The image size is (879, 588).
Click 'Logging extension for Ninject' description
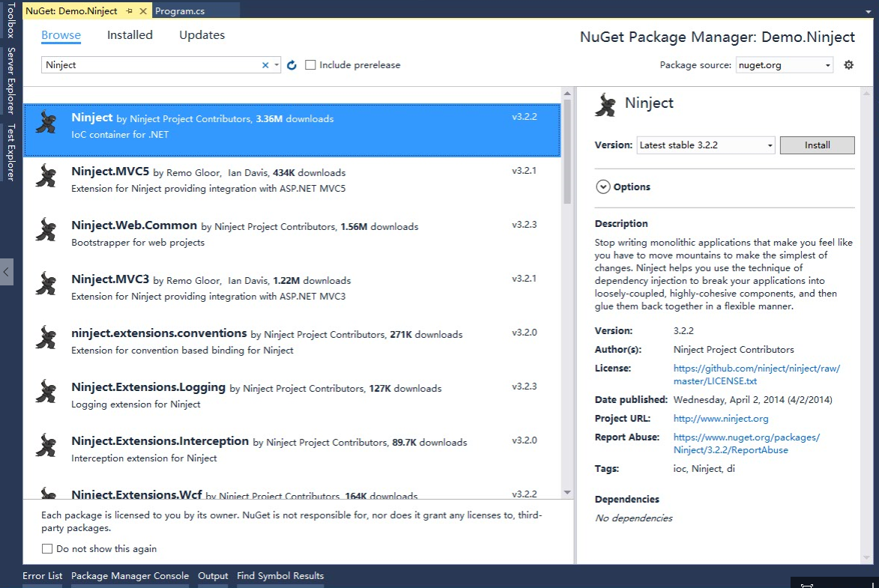point(136,404)
